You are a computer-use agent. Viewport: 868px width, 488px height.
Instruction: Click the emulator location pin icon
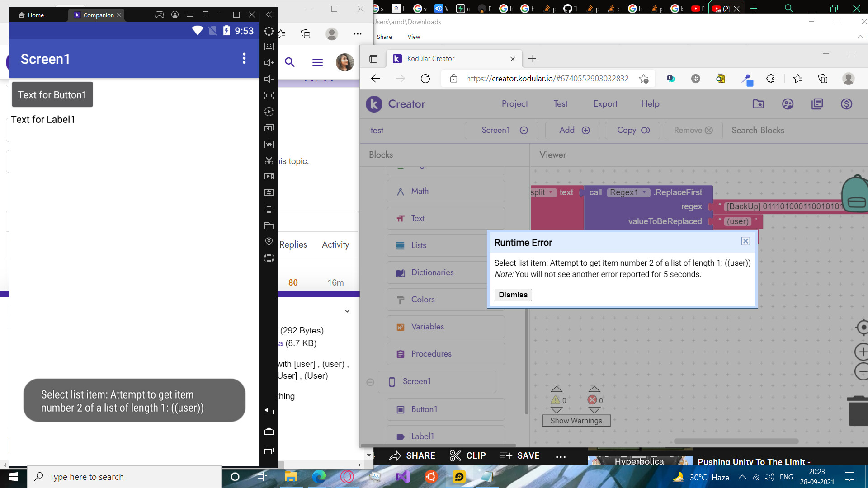click(269, 241)
